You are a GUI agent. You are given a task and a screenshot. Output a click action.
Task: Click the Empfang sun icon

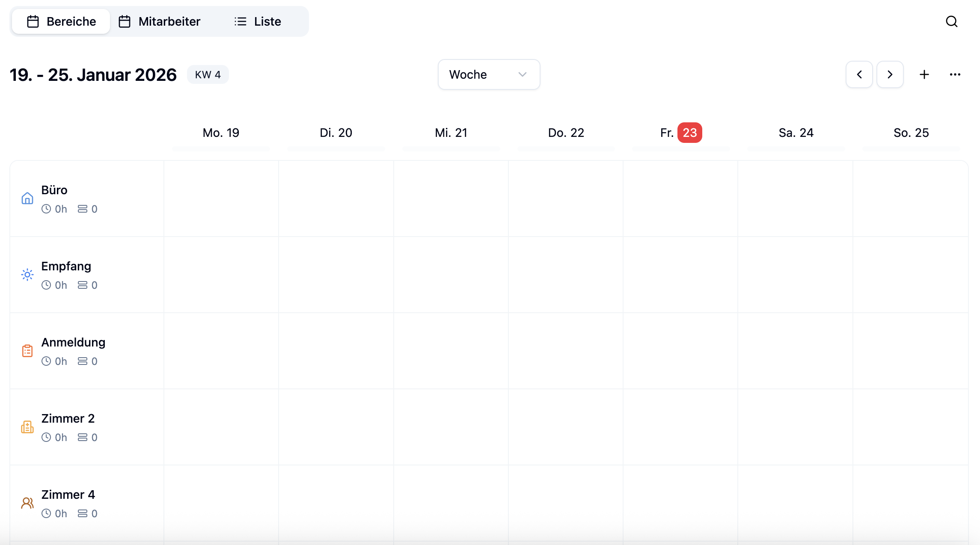(27, 275)
